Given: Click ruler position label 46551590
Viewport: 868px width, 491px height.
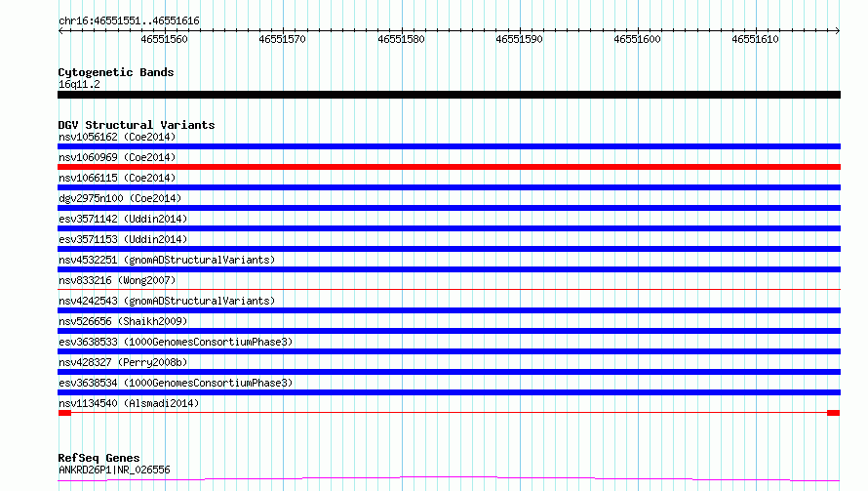Looking at the screenshot, I should [519, 39].
